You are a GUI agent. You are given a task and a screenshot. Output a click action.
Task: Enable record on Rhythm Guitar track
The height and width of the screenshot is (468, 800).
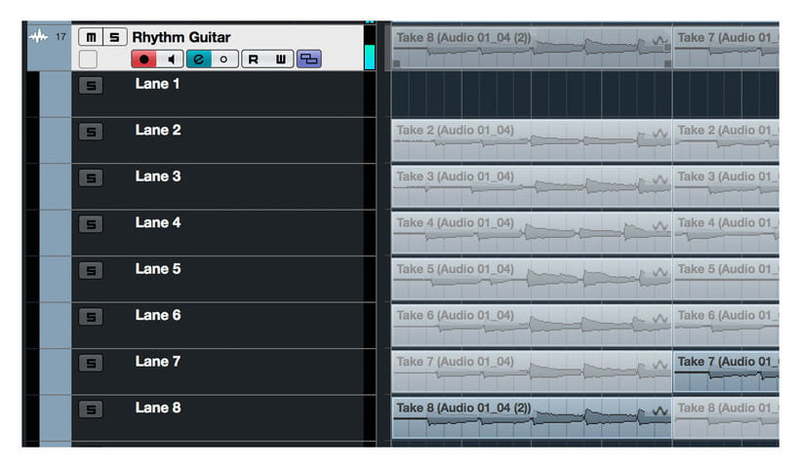tap(144, 59)
